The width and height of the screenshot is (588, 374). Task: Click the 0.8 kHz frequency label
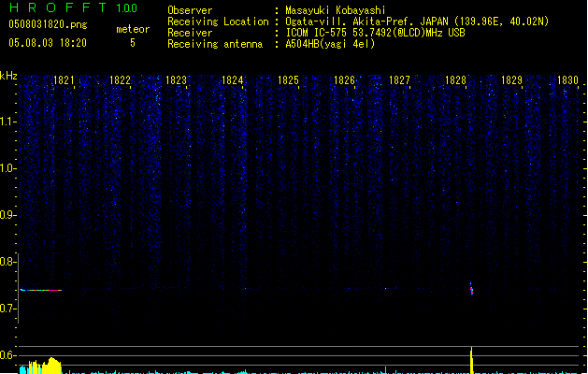8,262
